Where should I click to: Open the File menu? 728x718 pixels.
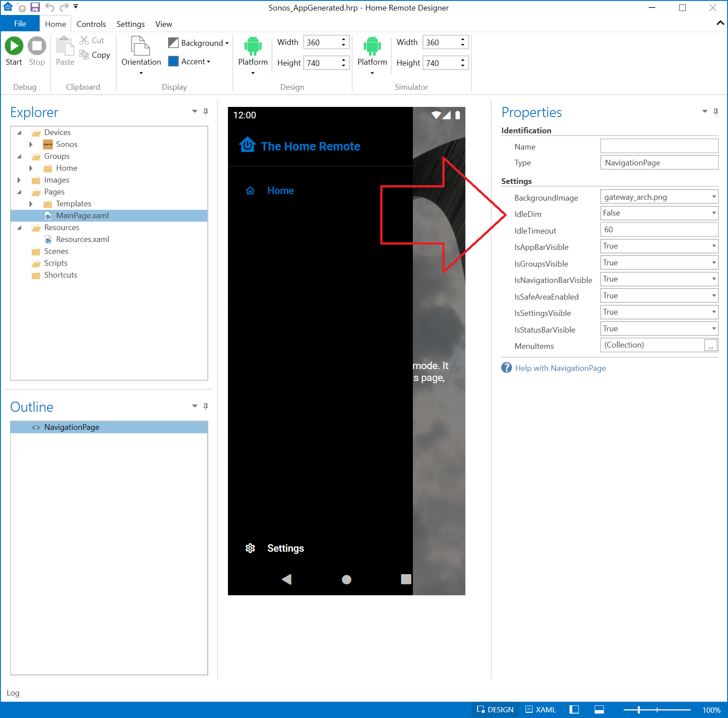coord(20,24)
